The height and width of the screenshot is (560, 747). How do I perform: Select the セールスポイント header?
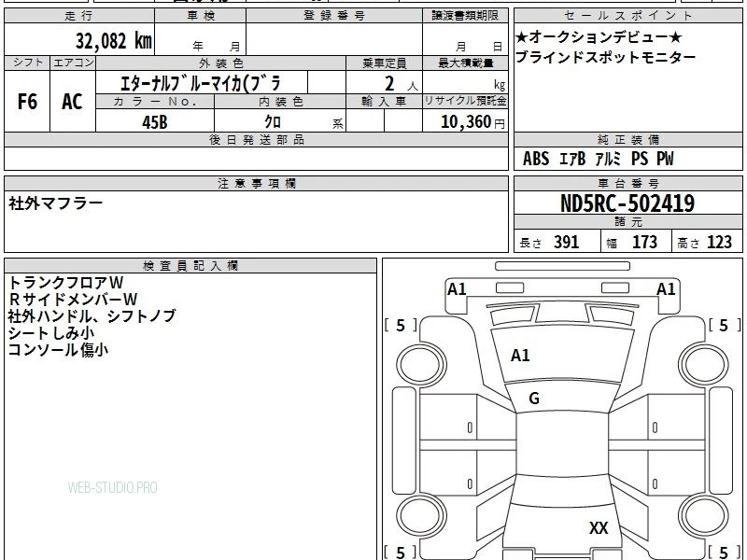628,16
